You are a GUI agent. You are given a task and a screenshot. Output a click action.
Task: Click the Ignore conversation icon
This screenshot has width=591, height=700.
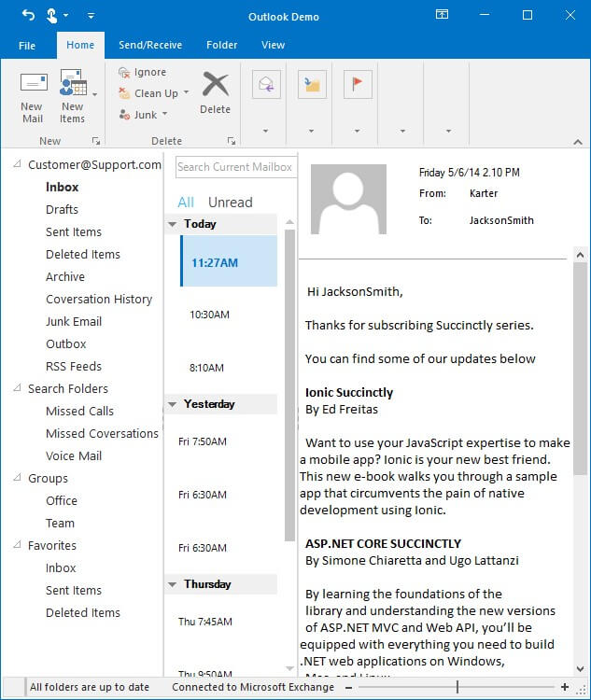coord(124,72)
